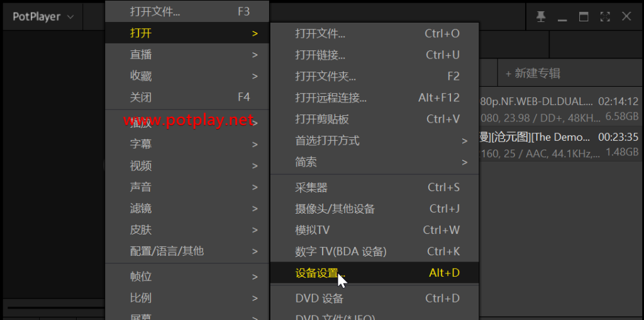Expand the 声音 submenu
This screenshot has width=644, height=320.
[187, 187]
